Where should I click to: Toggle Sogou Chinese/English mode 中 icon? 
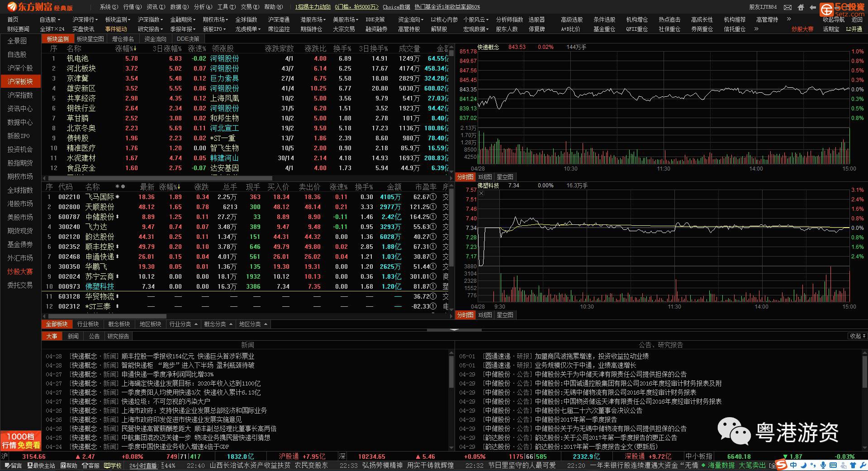[x=793, y=465]
